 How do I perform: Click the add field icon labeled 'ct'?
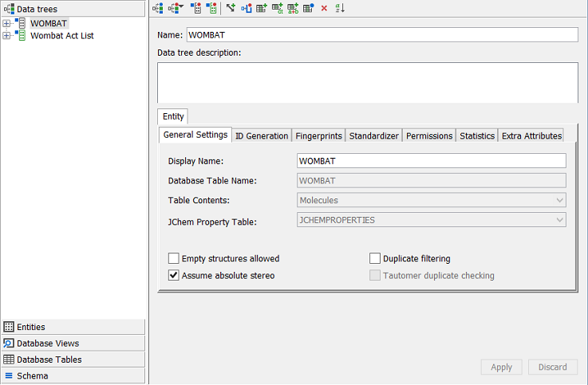[x=278, y=8]
